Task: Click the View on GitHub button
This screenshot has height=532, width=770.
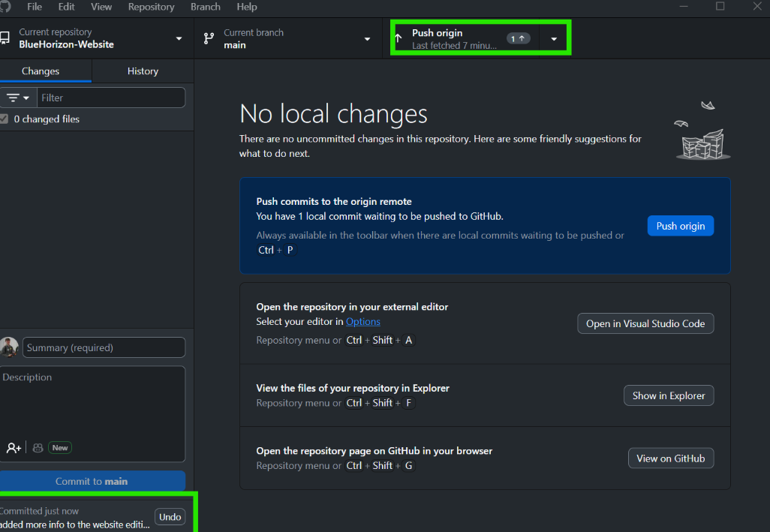Action: point(671,458)
